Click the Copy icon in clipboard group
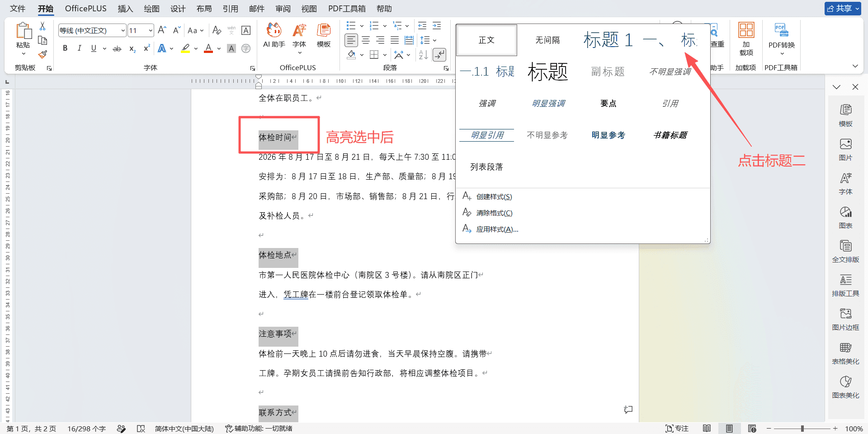Viewport: 868px width, 434px height. point(42,40)
